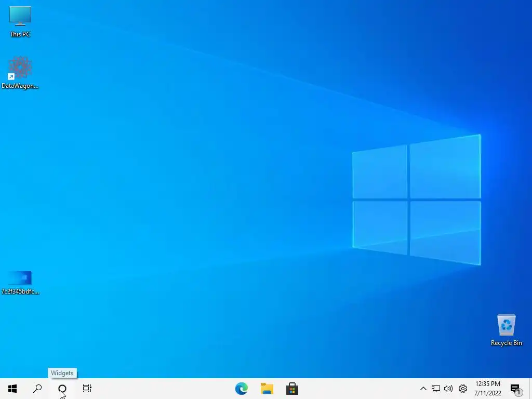Launch Microsoft Edge from the taskbar

[242, 389]
